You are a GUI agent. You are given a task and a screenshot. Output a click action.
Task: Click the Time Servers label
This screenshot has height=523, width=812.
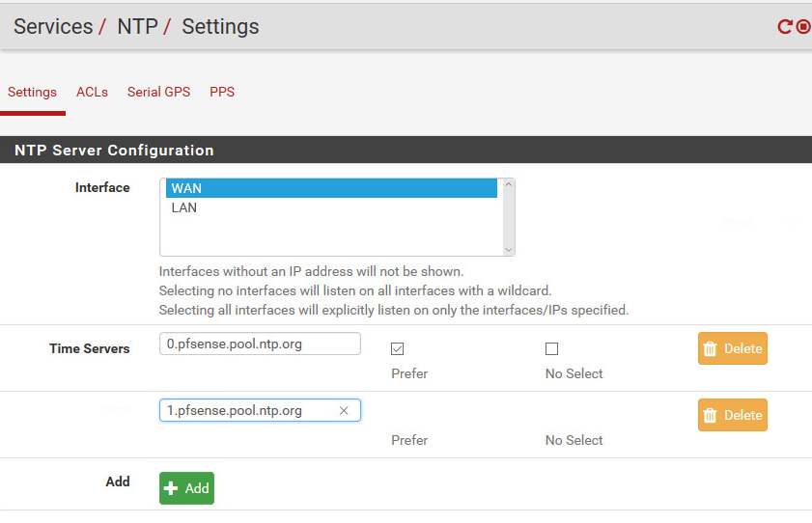pos(90,348)
